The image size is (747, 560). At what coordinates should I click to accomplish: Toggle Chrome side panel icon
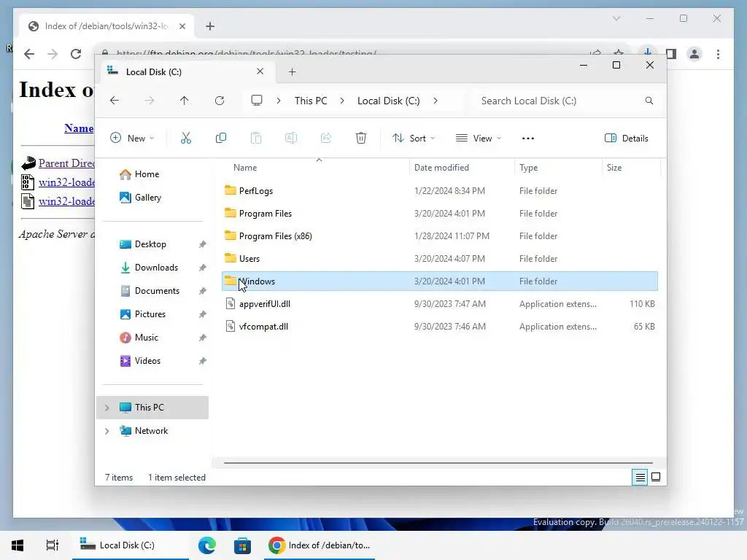[671, 54]
